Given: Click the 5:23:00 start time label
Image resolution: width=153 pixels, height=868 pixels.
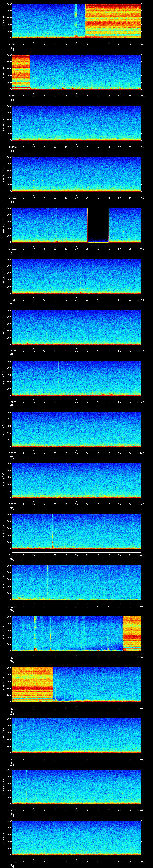Looking at the screenshot, I should (x=12, y=504).
